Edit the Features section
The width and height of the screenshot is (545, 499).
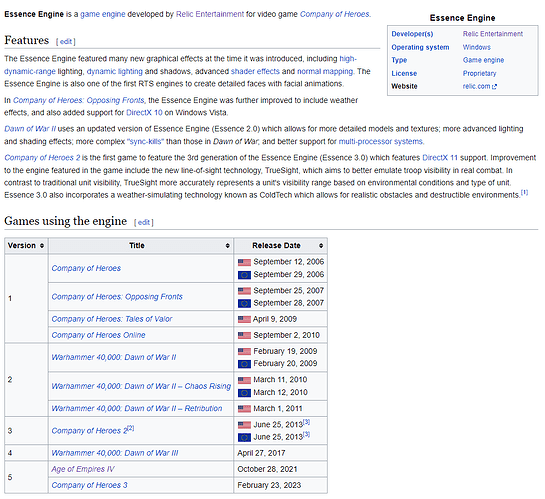pyautogui.click(x=66, y=42)
